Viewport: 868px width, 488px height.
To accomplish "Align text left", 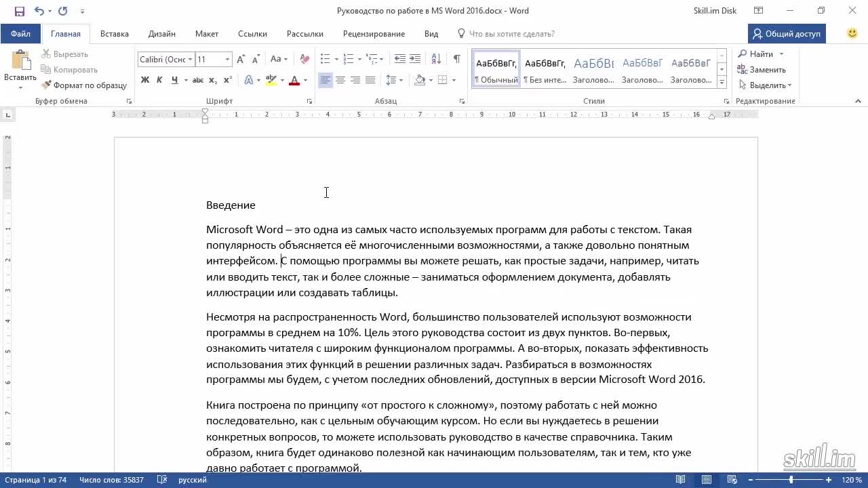I will pos(325,80).
